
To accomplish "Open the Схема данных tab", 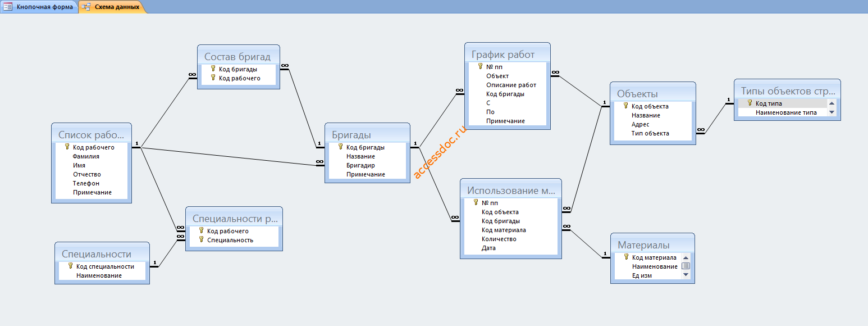I will (112, 7).
